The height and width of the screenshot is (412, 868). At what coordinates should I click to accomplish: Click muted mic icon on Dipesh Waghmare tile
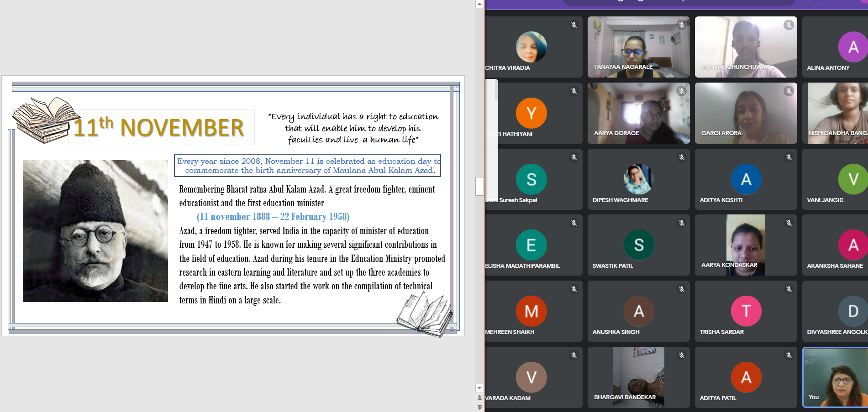click(x=681, y=157)
